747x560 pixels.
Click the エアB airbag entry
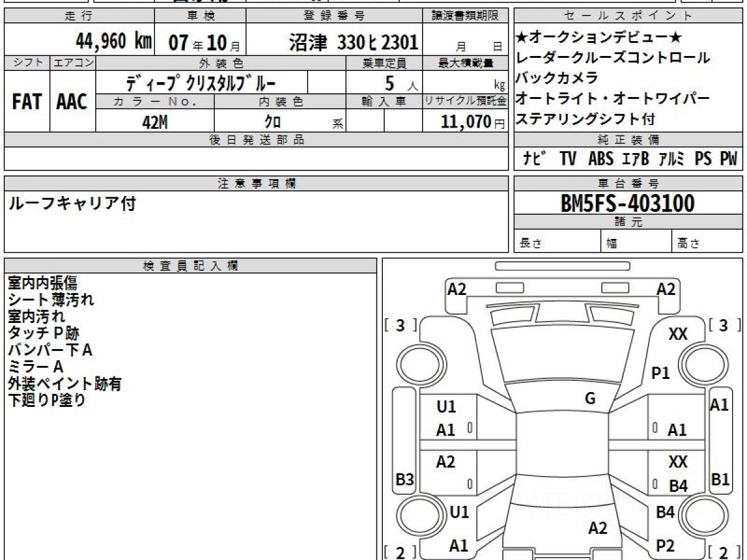point(636,159)
